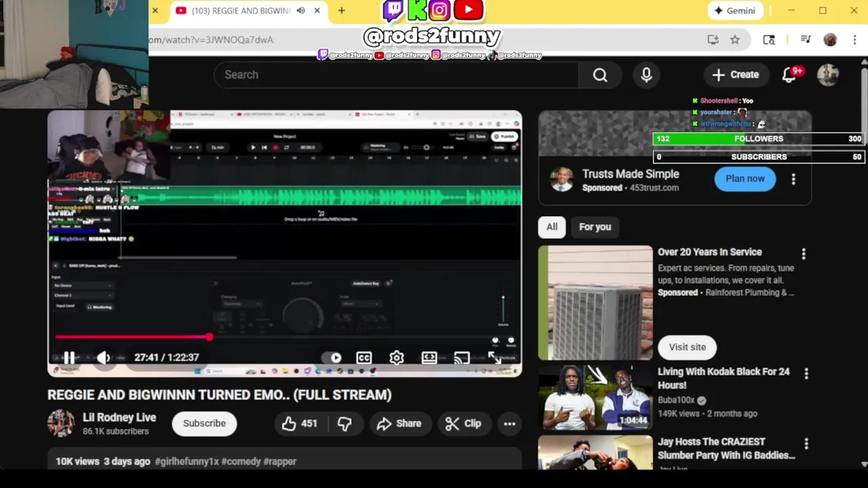Open hashtag #rapper
868x488 pixels.
tap(280, 462)
